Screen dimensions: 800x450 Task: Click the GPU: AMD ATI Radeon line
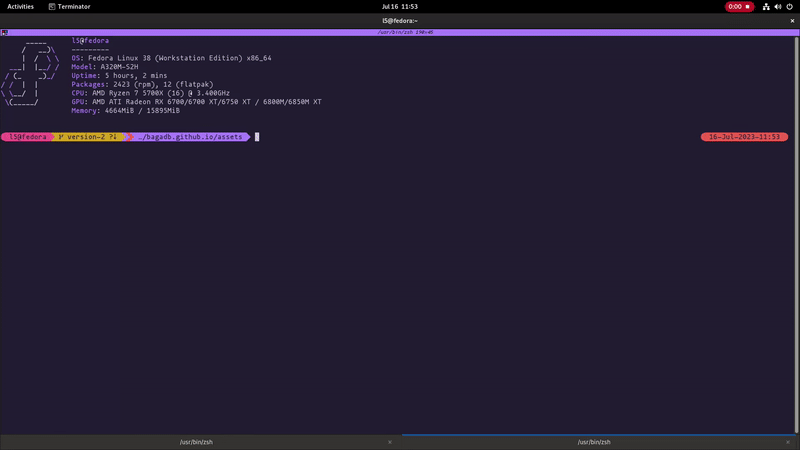point(196,102)
